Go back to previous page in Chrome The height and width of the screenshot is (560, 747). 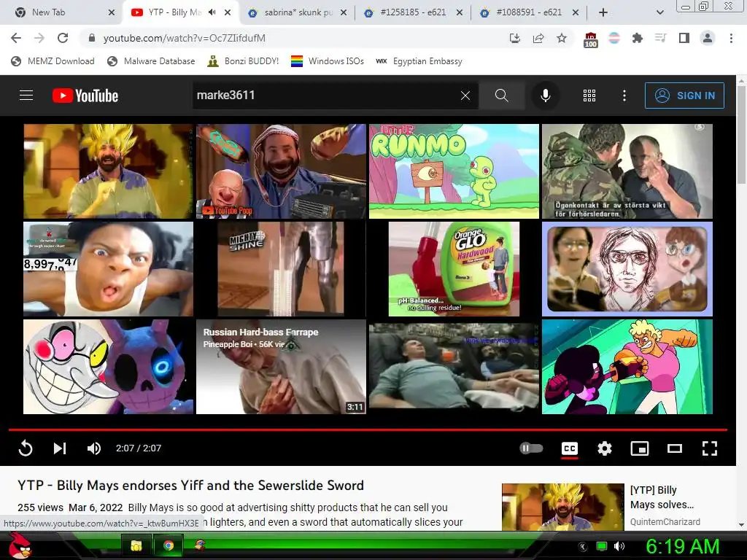click(16, 38)
